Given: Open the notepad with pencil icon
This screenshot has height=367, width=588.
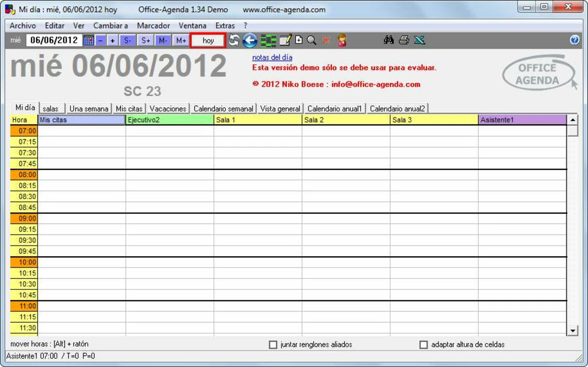Looking at the screenshot, I should (286, 40).
